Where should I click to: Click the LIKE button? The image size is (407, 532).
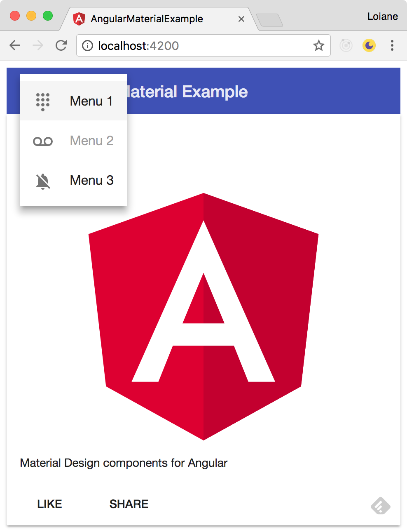49,504
